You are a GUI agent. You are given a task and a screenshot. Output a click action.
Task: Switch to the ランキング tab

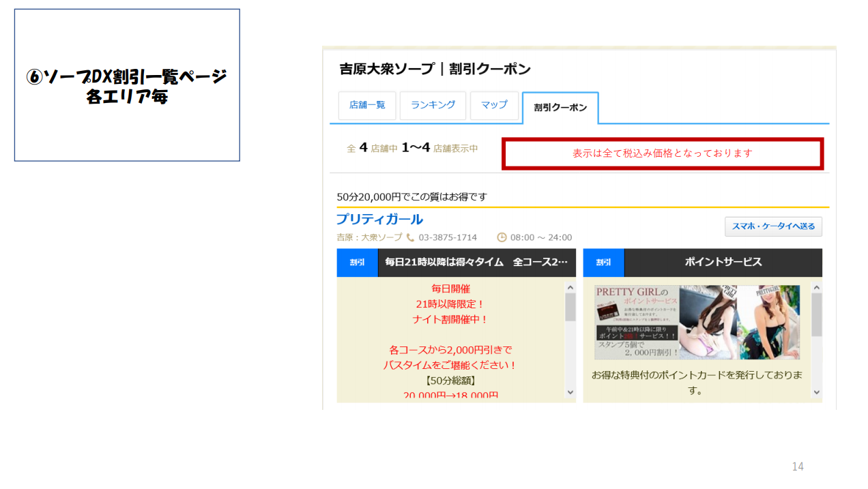[433, 106]
